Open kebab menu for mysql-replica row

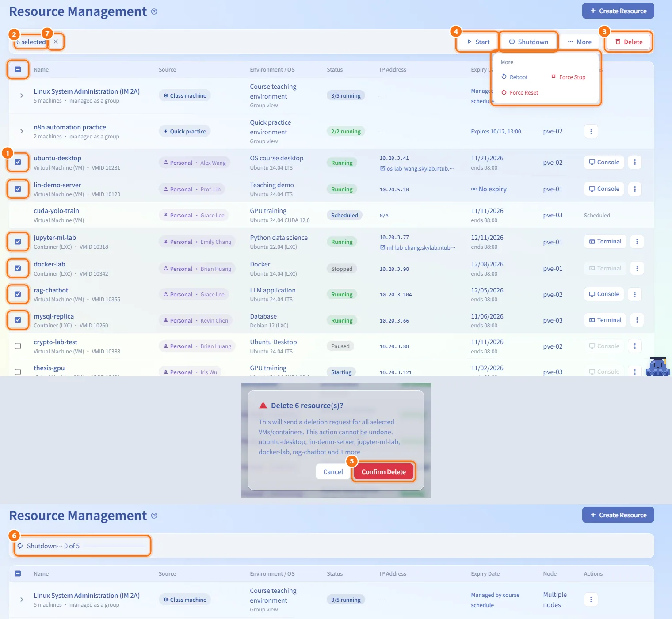[637, 320]
